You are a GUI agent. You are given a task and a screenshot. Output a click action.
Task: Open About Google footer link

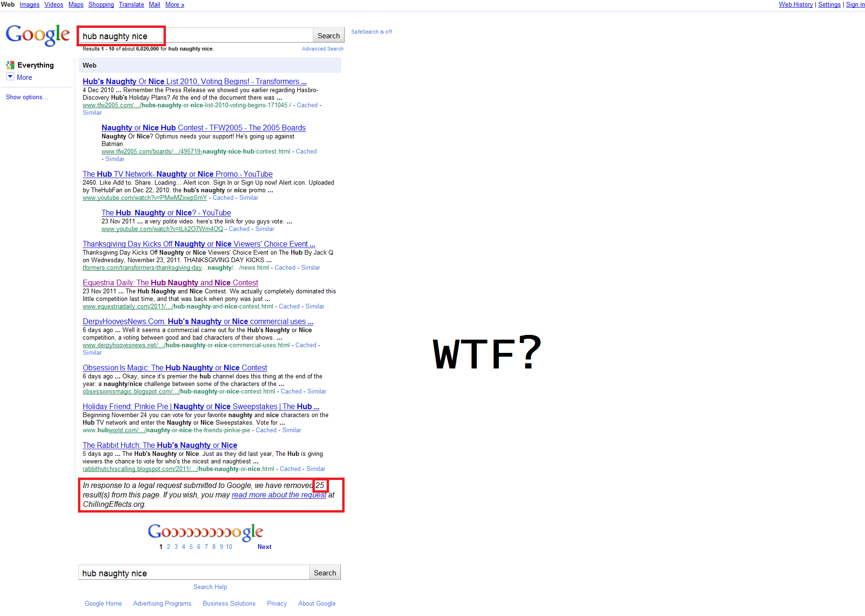317,604
